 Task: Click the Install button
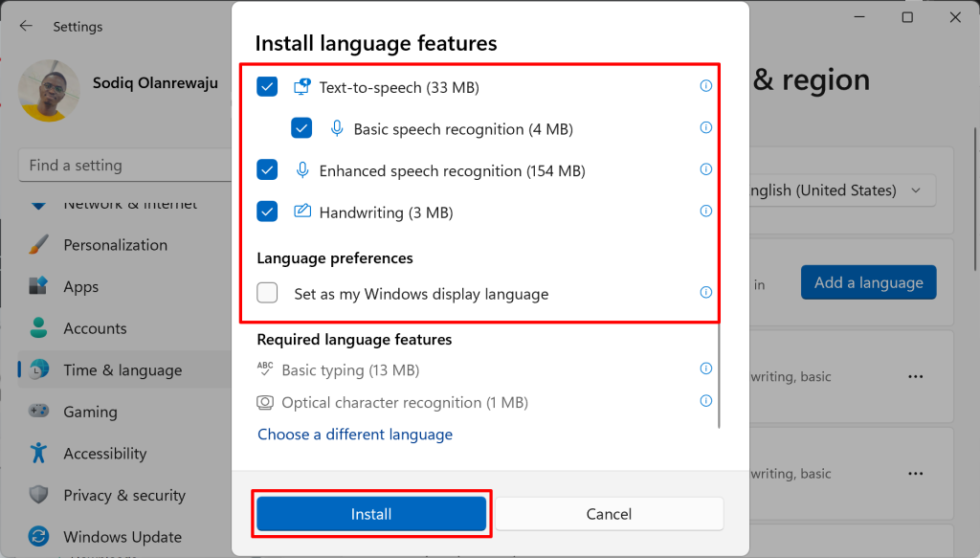pyautogui.click(x=371, y=514)
